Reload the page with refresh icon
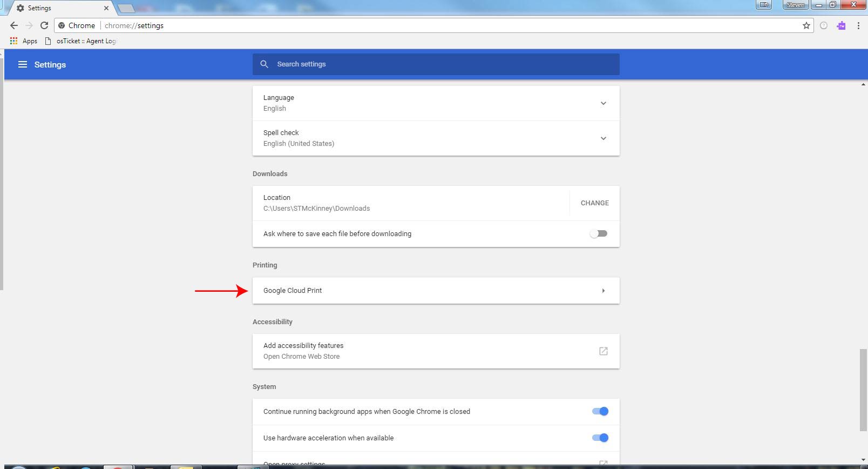 tap(44, 25)
